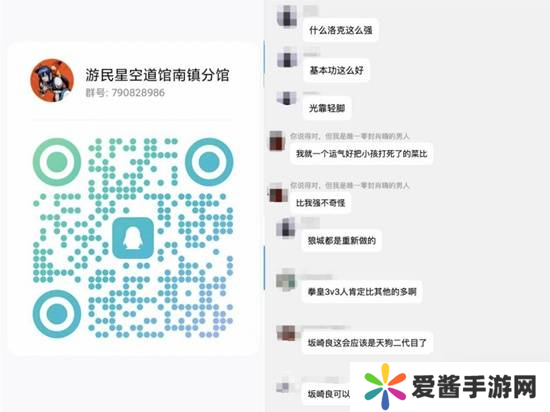This screenshot has width=550, height=412.
Task: Click top-right blue QR finder circle
Action: coord(209,162)
